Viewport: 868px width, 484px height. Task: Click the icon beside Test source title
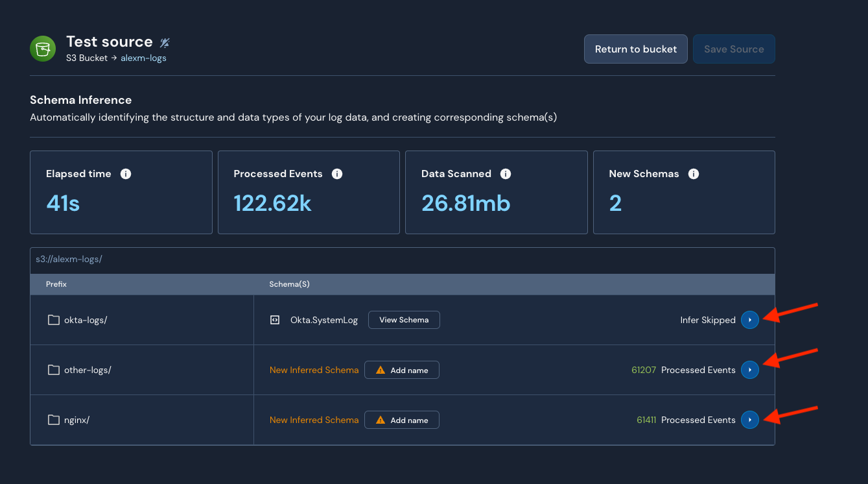click(165, 43)
